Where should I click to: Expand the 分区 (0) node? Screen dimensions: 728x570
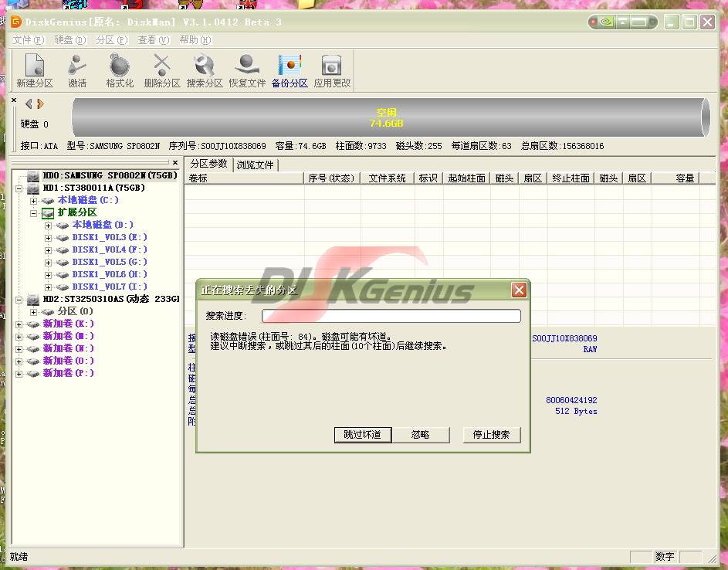point(33,312)
